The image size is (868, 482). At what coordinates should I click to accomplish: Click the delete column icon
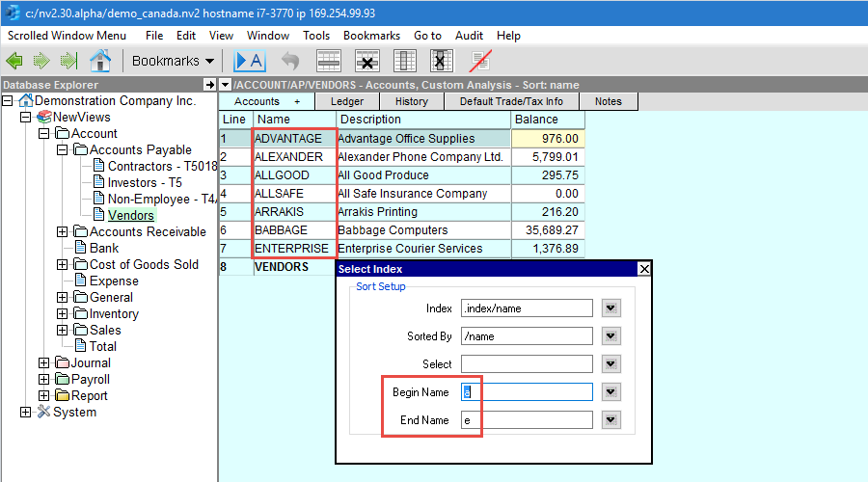(x=442, y=61)
